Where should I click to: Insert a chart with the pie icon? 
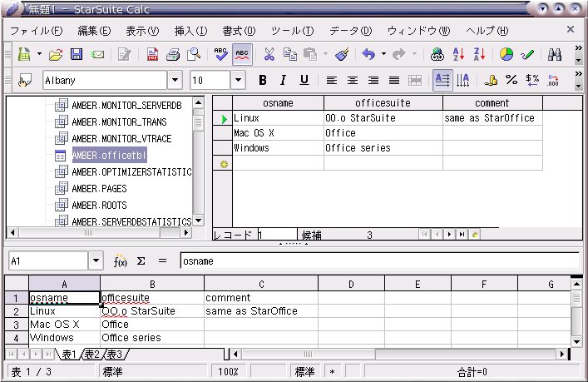tap(506, 55)
